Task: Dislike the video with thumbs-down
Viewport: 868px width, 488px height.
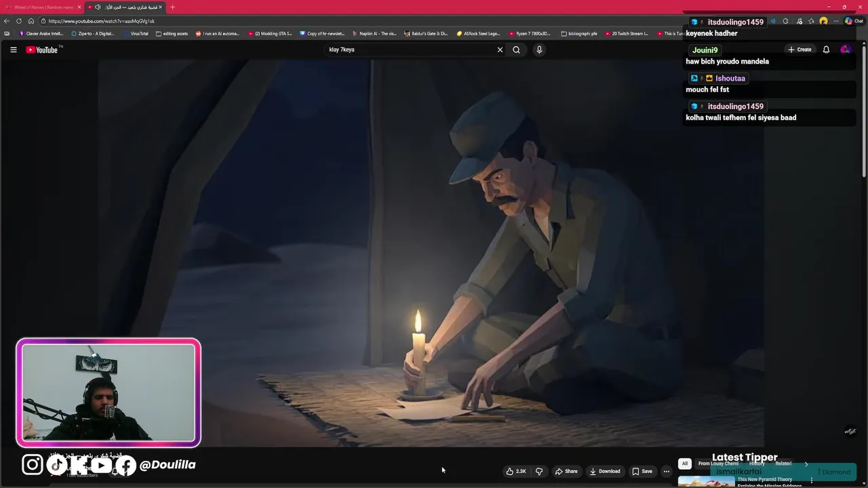Action: tap(539, 471)
